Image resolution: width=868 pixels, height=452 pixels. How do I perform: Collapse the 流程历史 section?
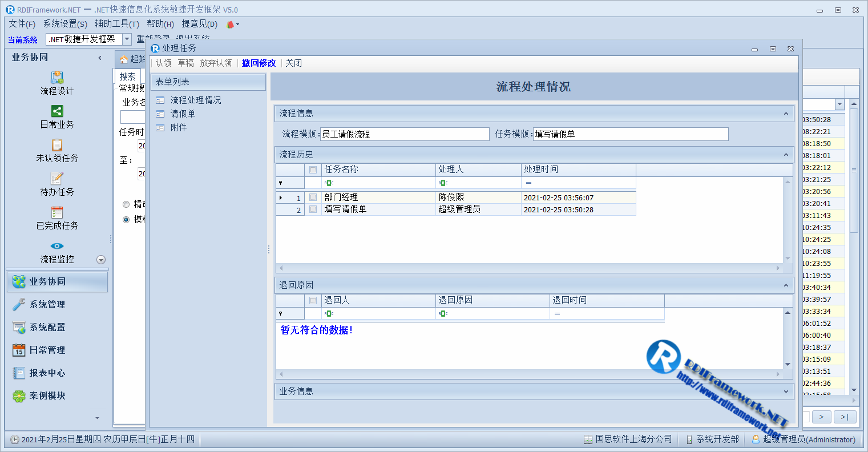pos(786,155)
